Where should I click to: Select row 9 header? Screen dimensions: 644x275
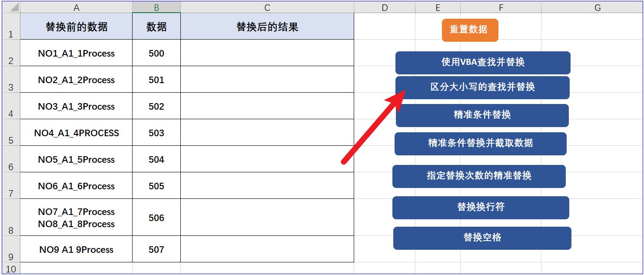click(x=11, y=249)
